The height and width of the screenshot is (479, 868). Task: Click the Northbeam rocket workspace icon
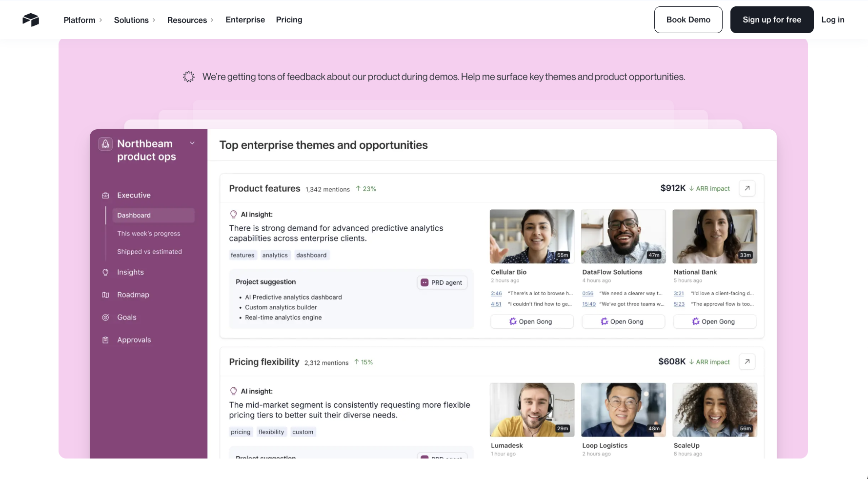(105, 144)
